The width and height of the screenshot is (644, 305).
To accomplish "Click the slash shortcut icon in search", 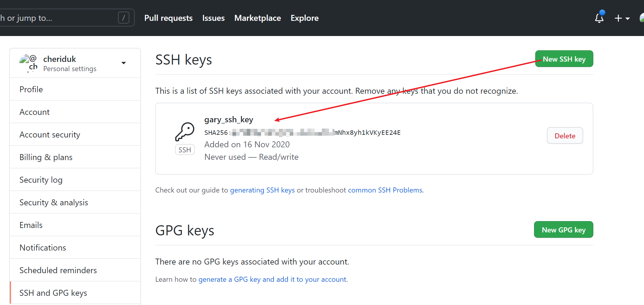I will point(124,18).
